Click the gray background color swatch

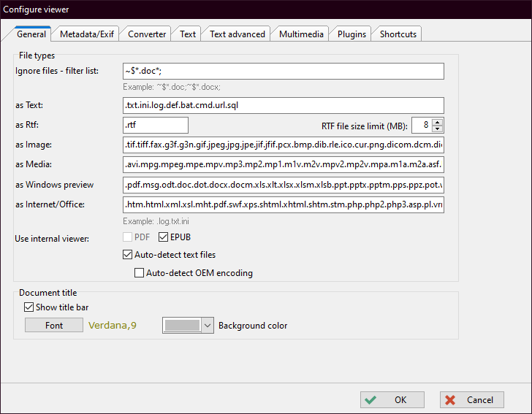pos(180,326)
